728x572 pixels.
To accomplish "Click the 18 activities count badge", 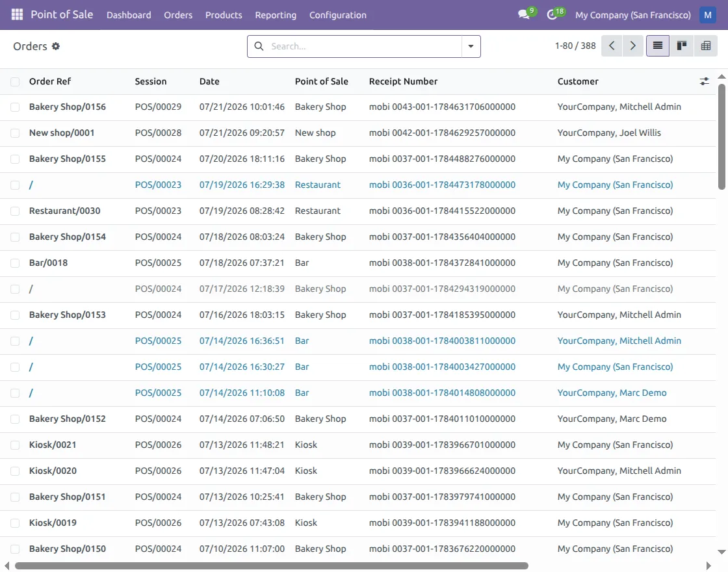I will [560, 11].
